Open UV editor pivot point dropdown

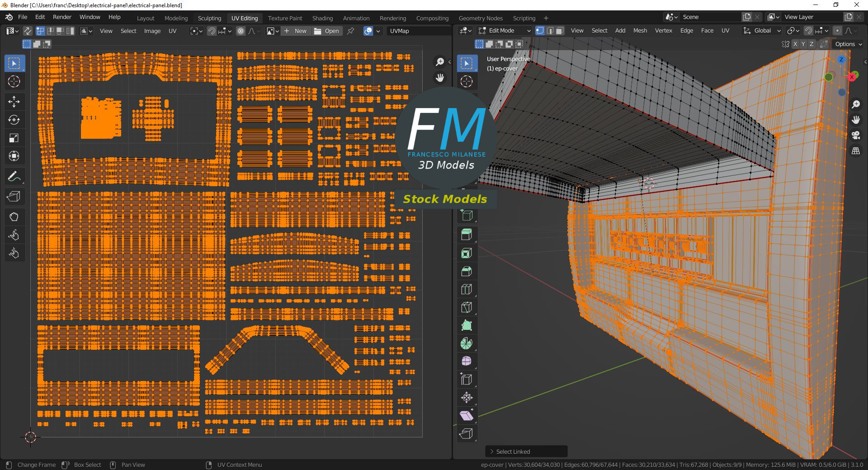tap(197, 31)
